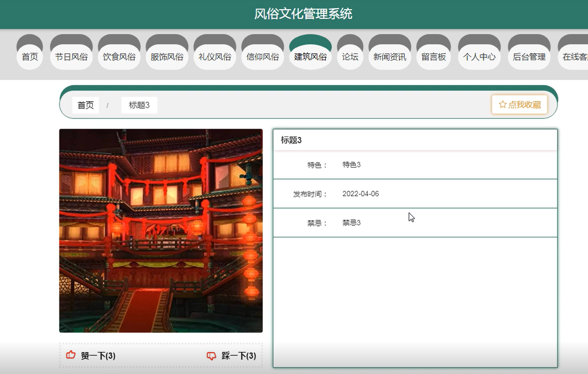
Task: Open the 论坛 forum tab
Action: click(350, 56)
